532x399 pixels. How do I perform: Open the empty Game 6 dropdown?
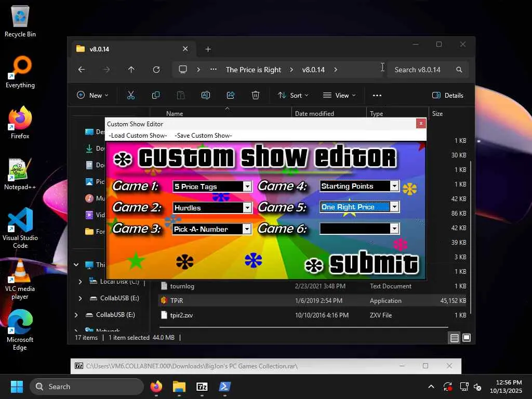(394, 229)
